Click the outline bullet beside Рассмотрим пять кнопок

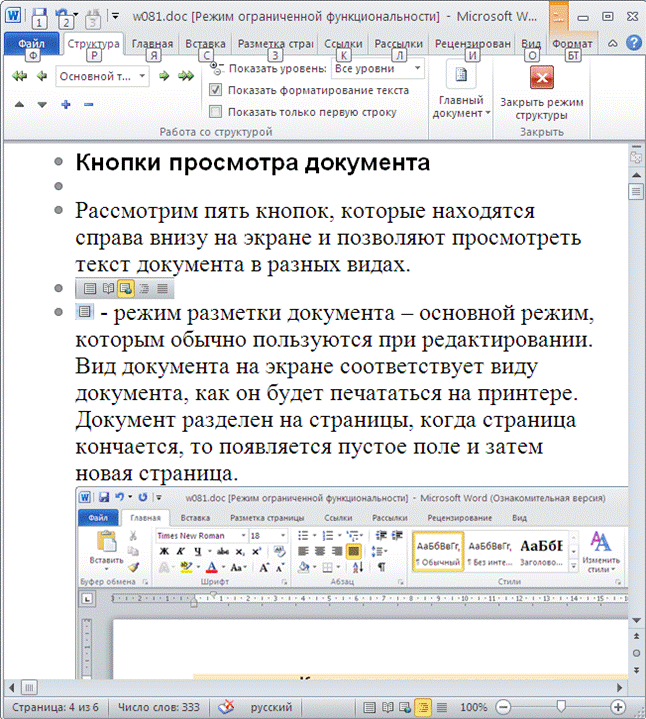58,210
